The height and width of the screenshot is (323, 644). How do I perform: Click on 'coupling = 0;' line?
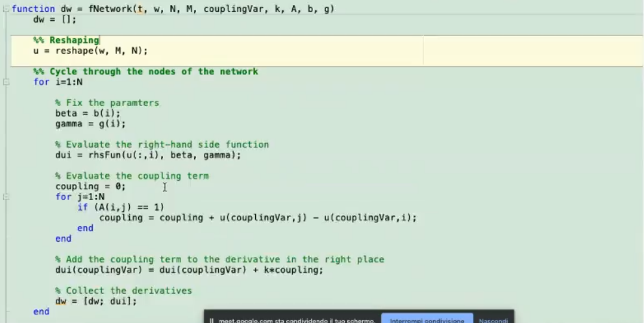[x=90, y=187]
